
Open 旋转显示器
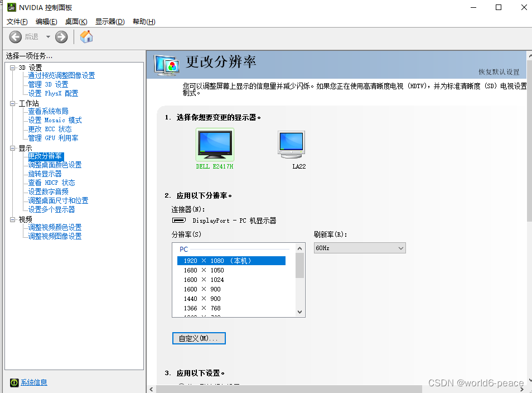[x=45, y=174]
